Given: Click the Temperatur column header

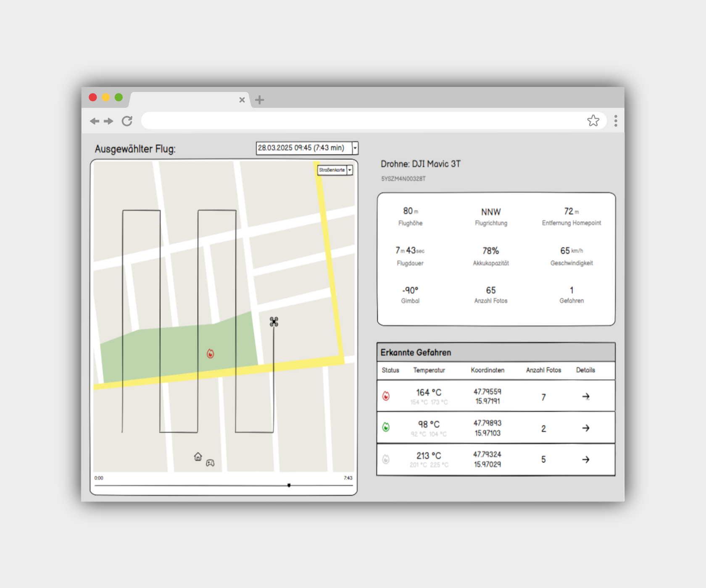Looking at the screenshot, I should pyautogui.click(x=429, y=370).
